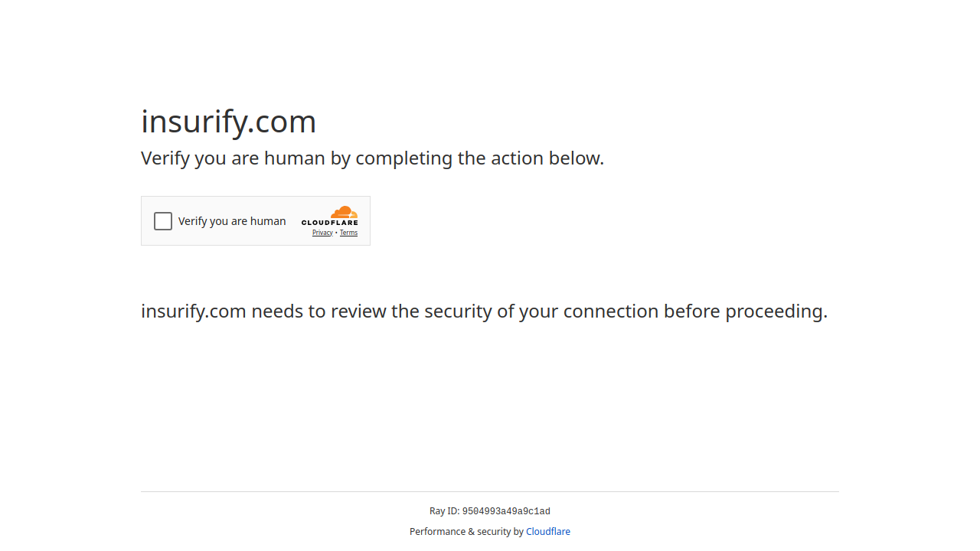Click the dot separator between Privacy and Terms
Screen dimensions: 980x551
point(336,233)
